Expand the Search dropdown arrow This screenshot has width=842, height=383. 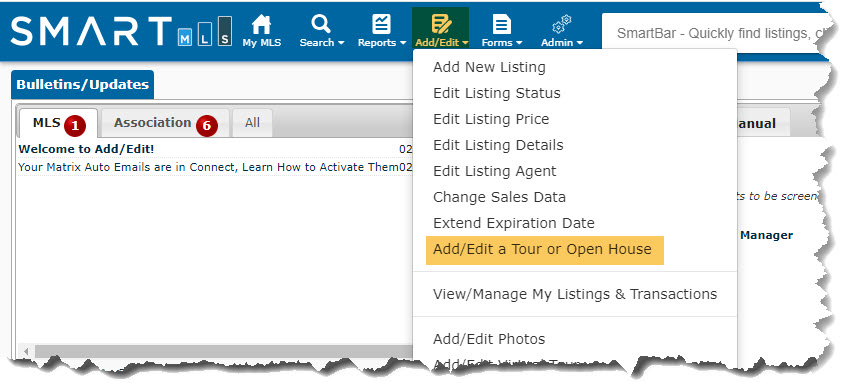340,43
